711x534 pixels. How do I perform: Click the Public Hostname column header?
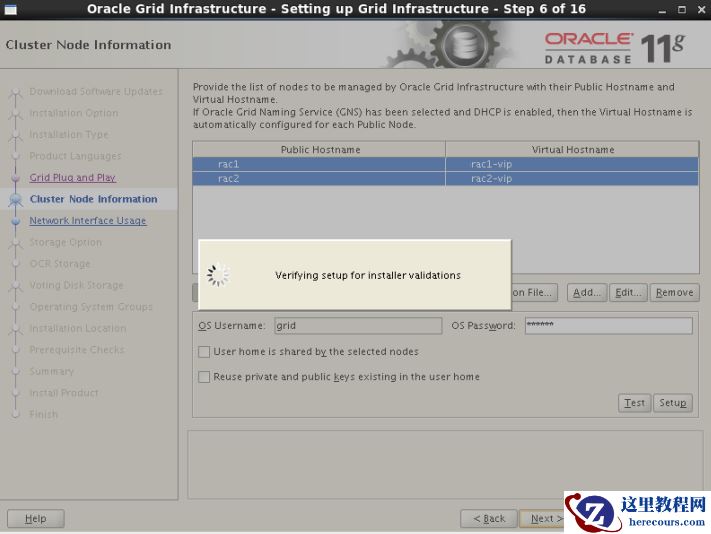pyautogui.click(x=319, y=149)
